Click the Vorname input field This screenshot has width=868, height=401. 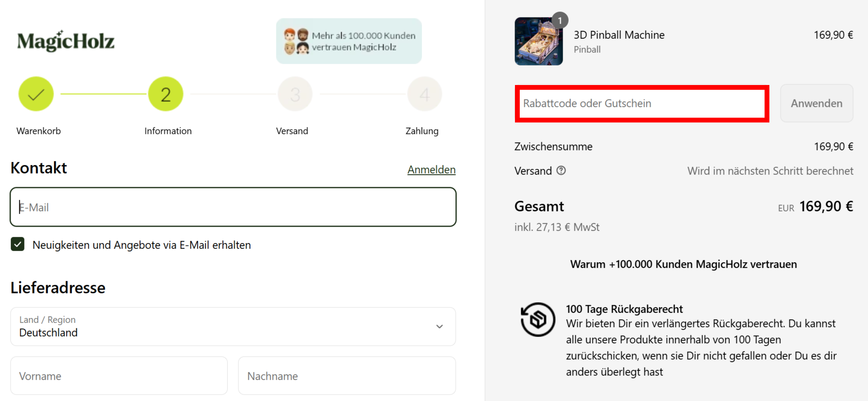(119, 376)
